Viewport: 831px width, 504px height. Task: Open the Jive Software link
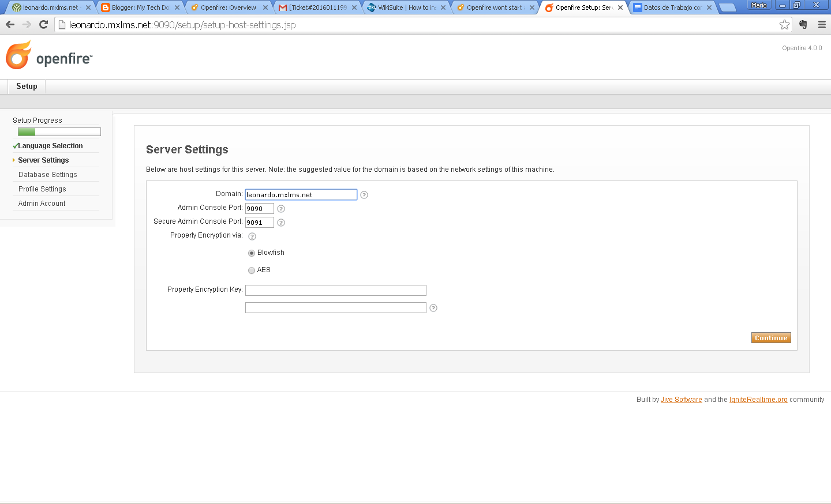[681, 400]
